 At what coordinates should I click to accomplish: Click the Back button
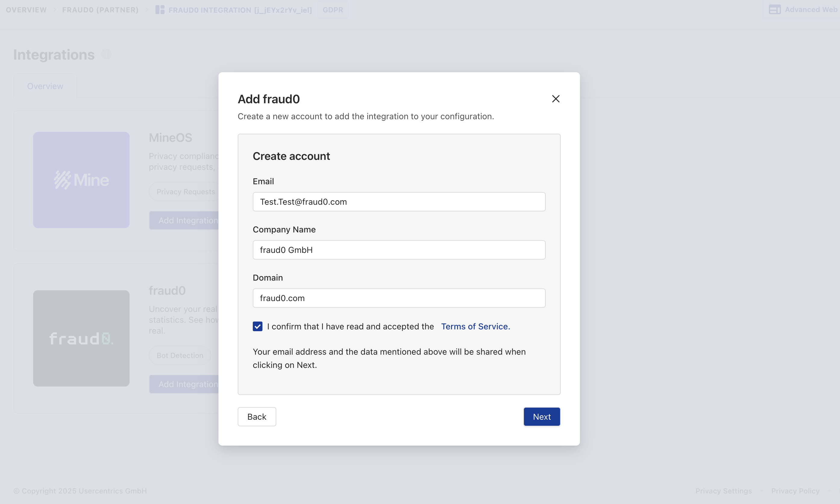257,416
